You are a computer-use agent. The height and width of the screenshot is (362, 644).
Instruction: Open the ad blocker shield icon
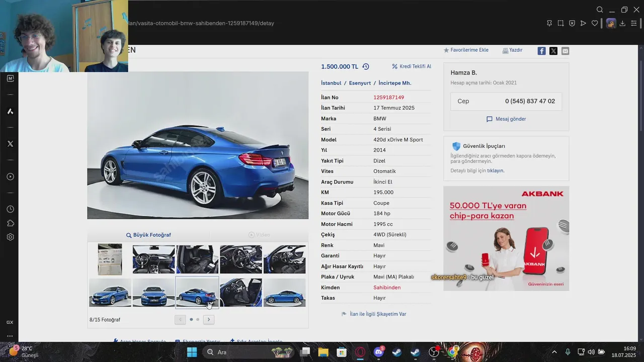click(572, 23)
